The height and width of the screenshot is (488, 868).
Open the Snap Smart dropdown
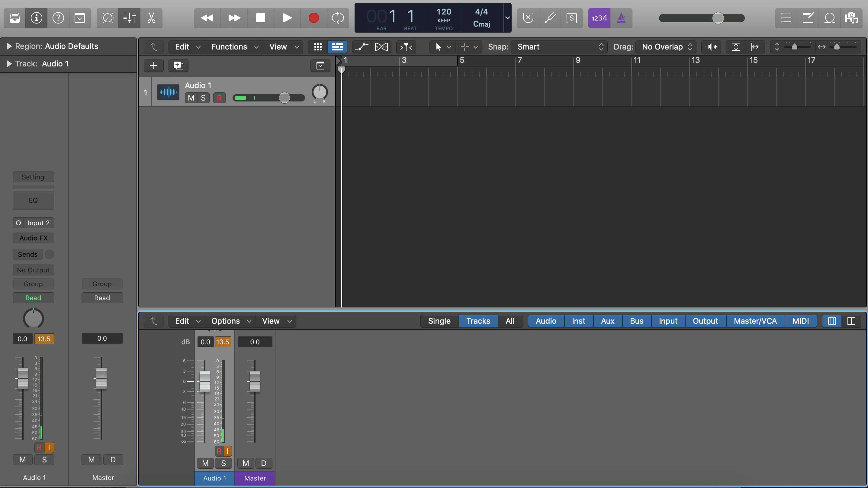pos(559,47)
